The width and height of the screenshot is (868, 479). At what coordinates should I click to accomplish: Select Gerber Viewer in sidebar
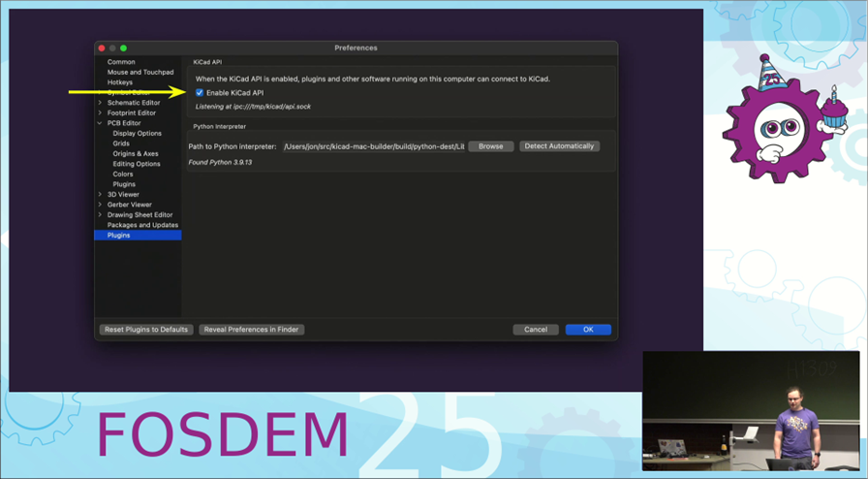click(130, 205)
